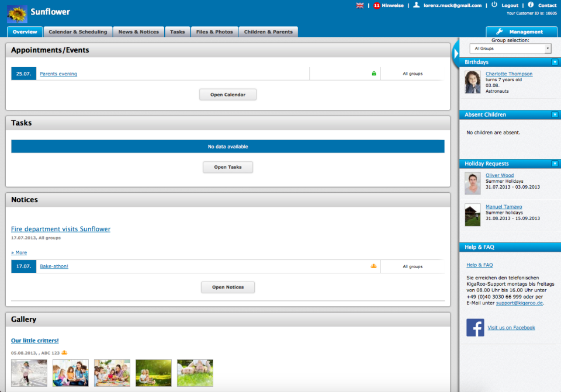Viewport: 561px width, 392px height.
Task: Open the red 11 Hinweise notification badge
Action: [x=377, y=5]
